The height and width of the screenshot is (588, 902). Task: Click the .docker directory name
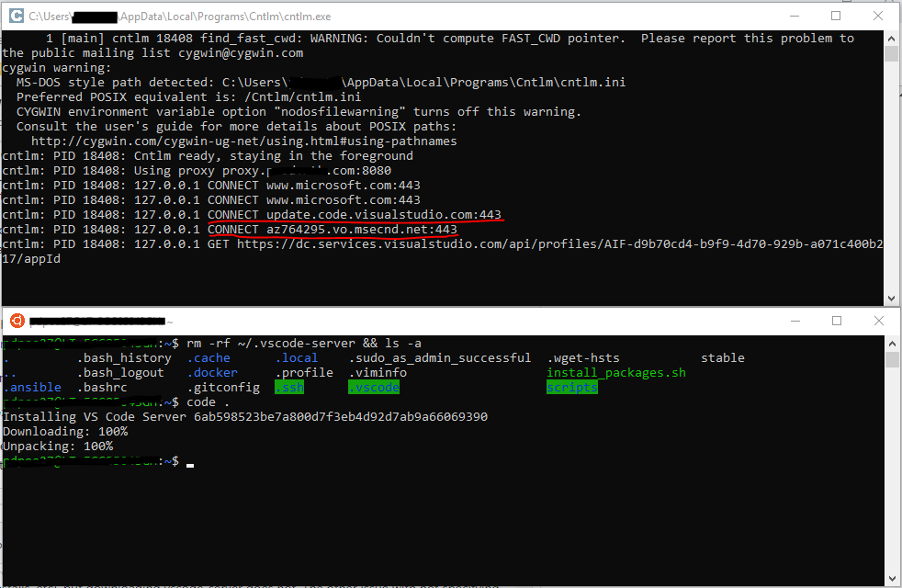coord(211,372)
